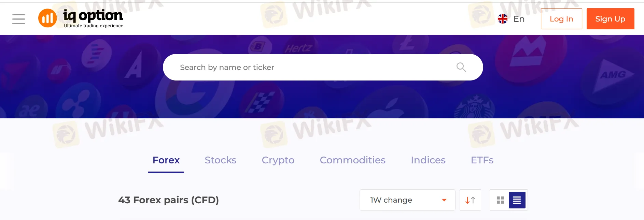Click the UK flag language icon
The width and height of the screenshot is (644, 220).
503,19
